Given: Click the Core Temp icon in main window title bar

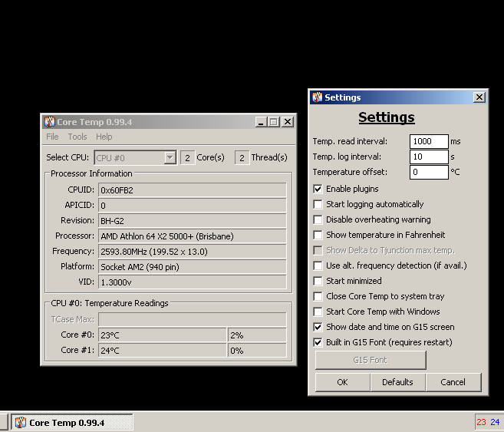Looking at the screenshot, I should pyautogui.click(x=49, y=122).
